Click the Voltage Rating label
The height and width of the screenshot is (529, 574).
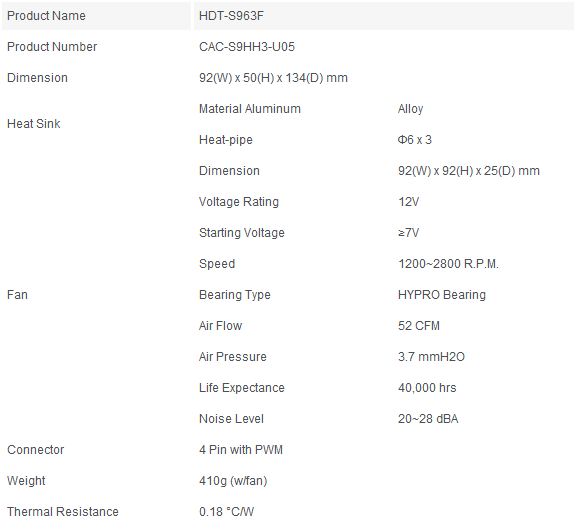(x=239, y=202)
